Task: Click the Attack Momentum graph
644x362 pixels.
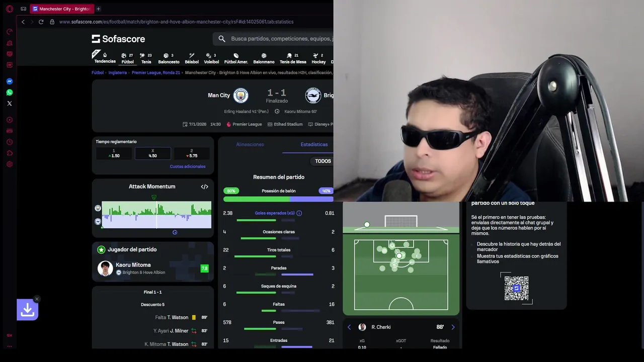Action: pyautogui.click(x=156, y=215)
